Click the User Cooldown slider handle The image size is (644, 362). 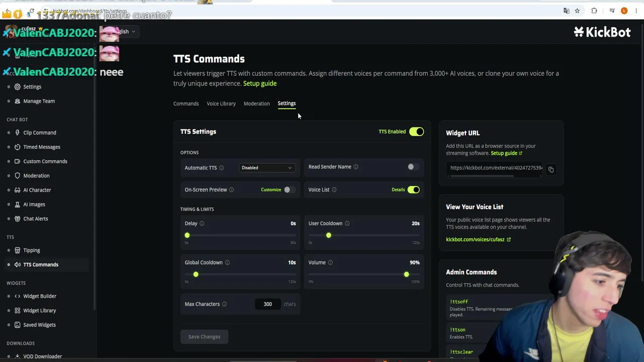click(329, 235)
